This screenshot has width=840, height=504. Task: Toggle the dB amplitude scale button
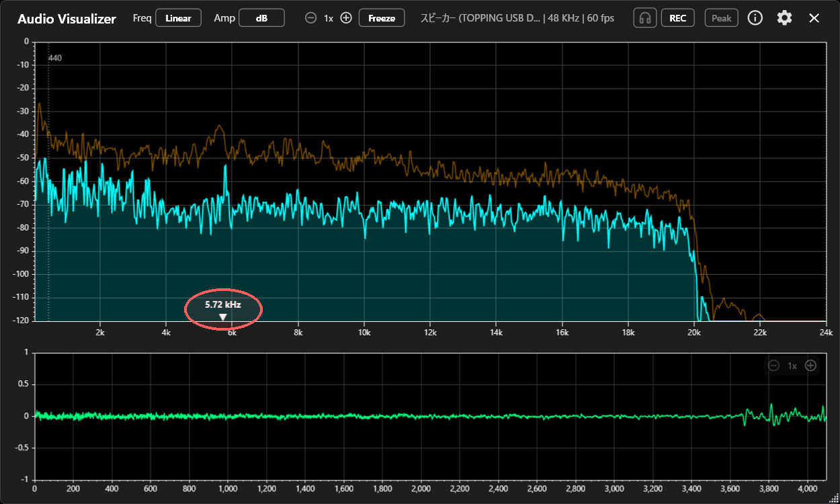[261, 18]
